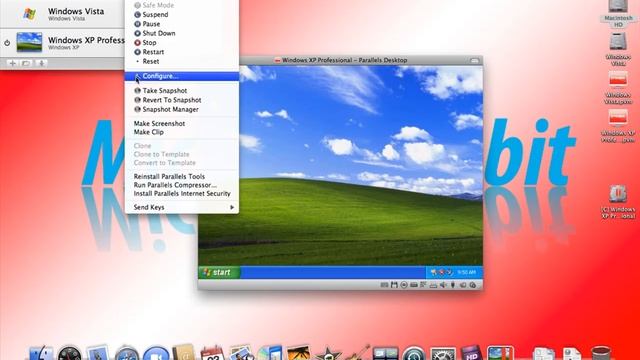Open iTunes from the dock

coord(270,353)
